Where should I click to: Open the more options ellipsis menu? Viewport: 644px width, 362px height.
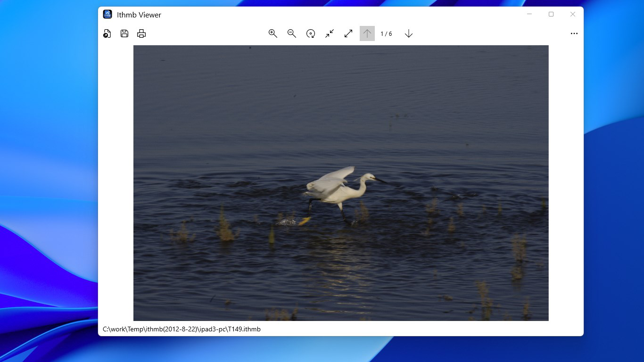(574, 33)
